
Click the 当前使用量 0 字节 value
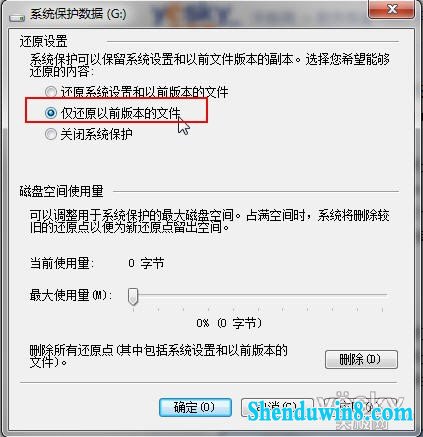pos(146,263)
